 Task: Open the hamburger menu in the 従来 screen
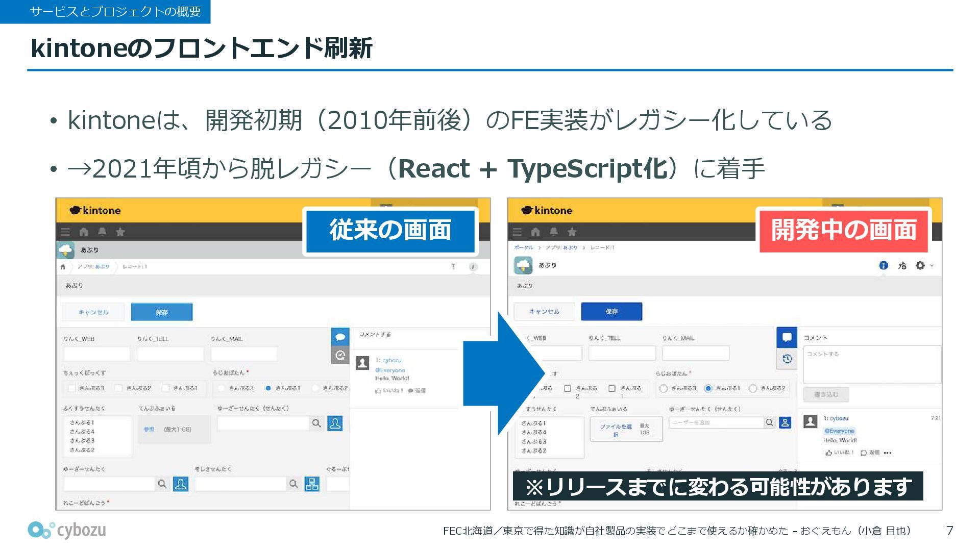click(65, 232)
